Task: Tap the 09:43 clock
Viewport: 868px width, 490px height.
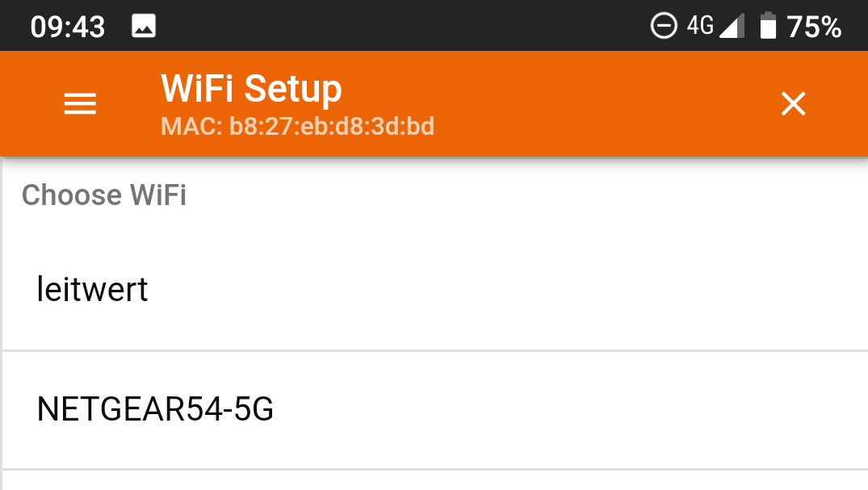Action: click(68, 27)
